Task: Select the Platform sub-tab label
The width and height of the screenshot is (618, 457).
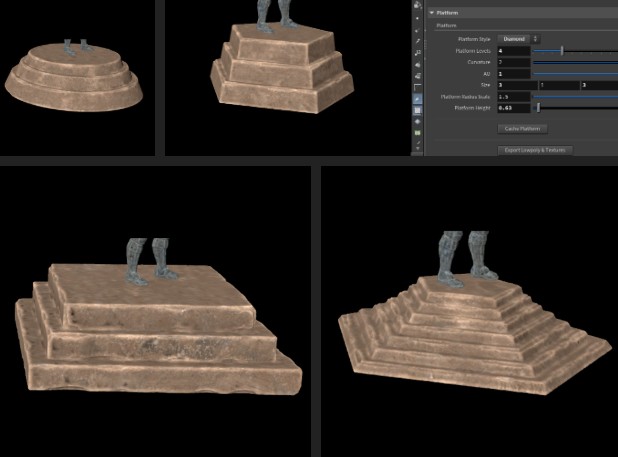Action: tap(445, 25)
